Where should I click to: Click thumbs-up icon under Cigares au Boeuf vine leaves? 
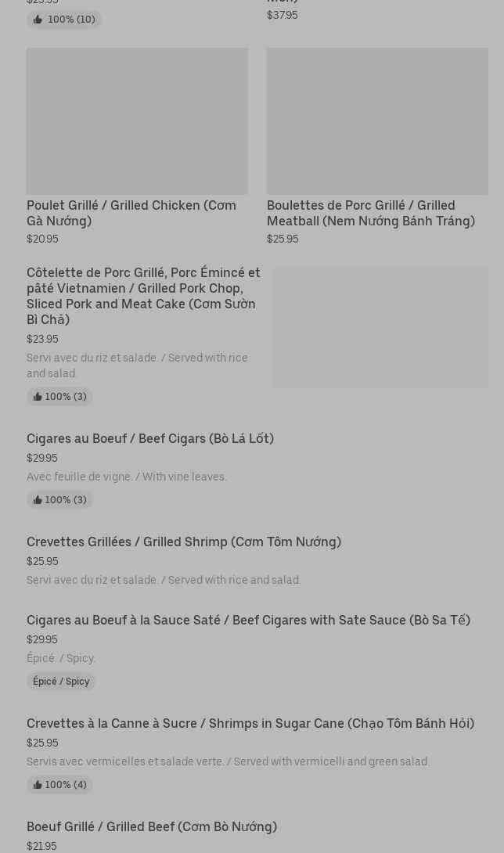(x=38, y=500)
